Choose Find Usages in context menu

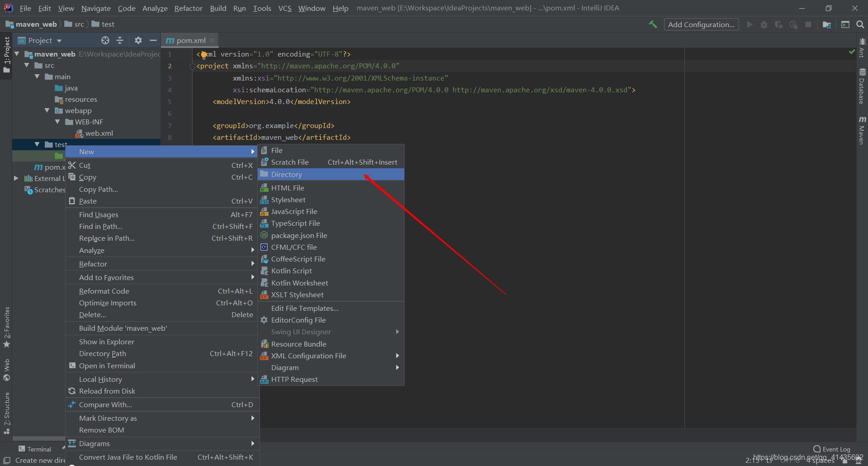point(162,214)
